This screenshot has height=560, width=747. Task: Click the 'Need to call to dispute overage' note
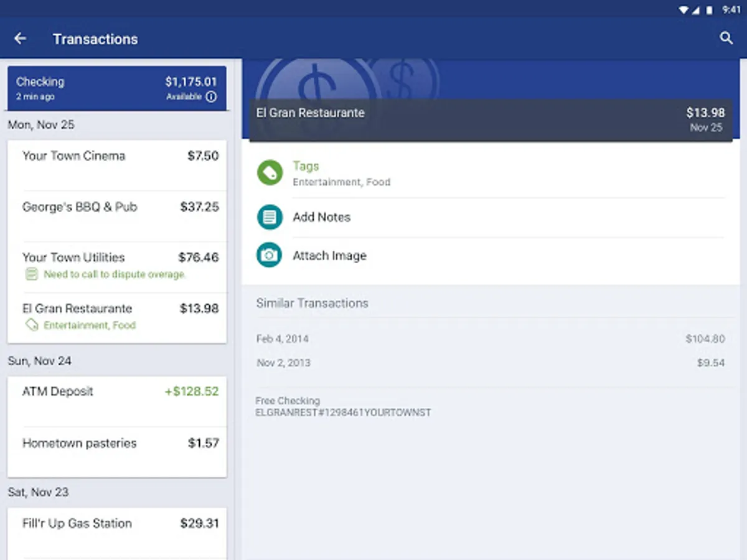[115, 274]
